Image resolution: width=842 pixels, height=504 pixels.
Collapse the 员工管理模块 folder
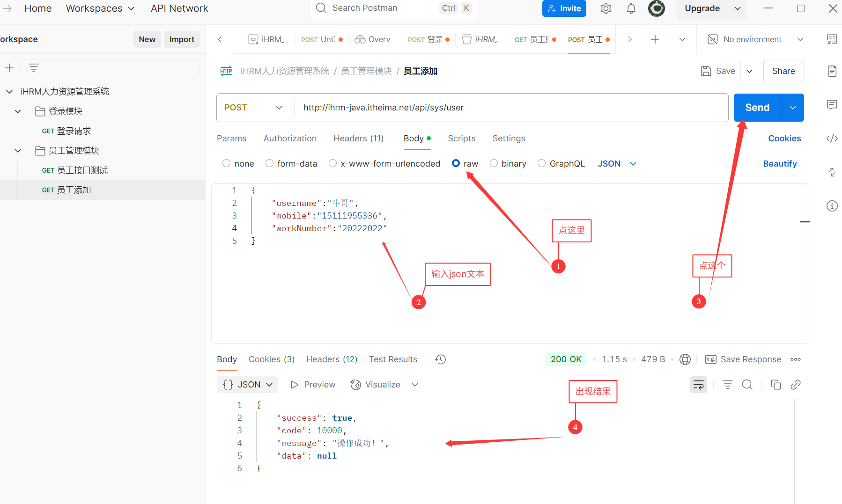coord(18,151)
